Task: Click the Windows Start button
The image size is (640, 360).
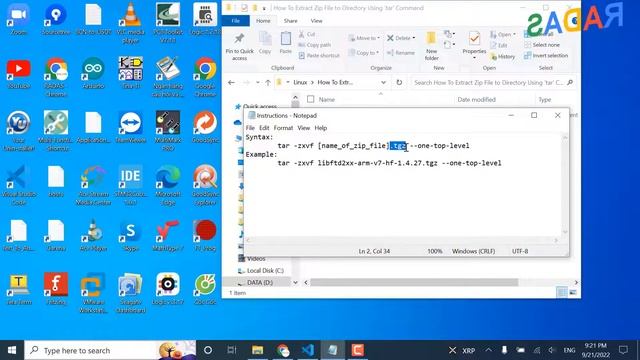Action: tap(12, 350)
